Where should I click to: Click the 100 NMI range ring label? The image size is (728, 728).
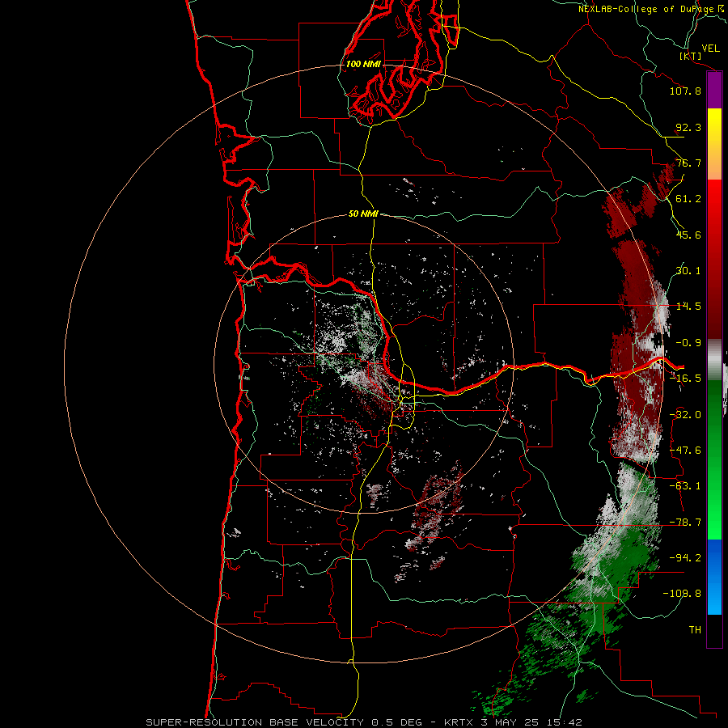[363, 64]
